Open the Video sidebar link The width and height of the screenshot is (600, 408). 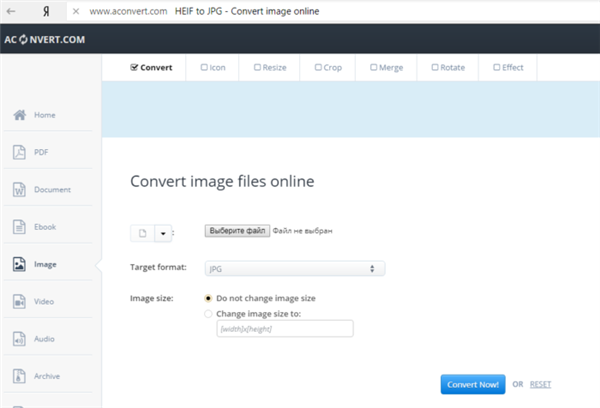pyautogui.click(x=44, y=302)
